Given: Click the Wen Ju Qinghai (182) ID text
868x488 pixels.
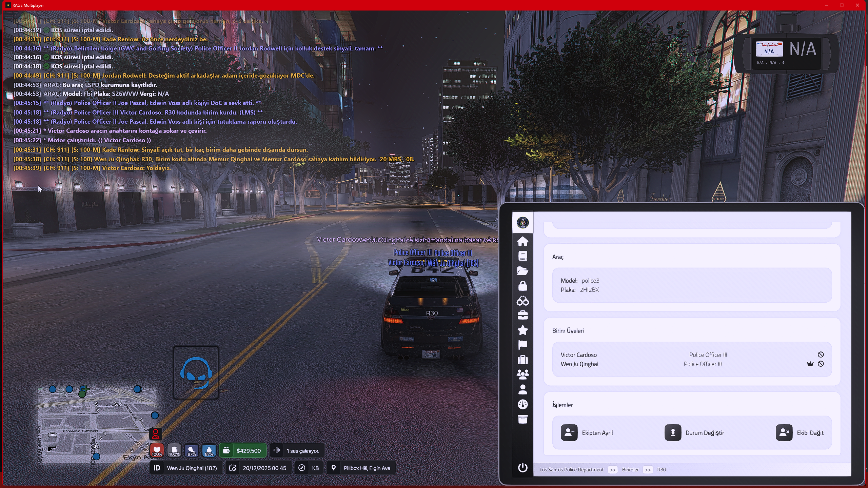Looking at the screenshot, I should [x=192, y=468].
